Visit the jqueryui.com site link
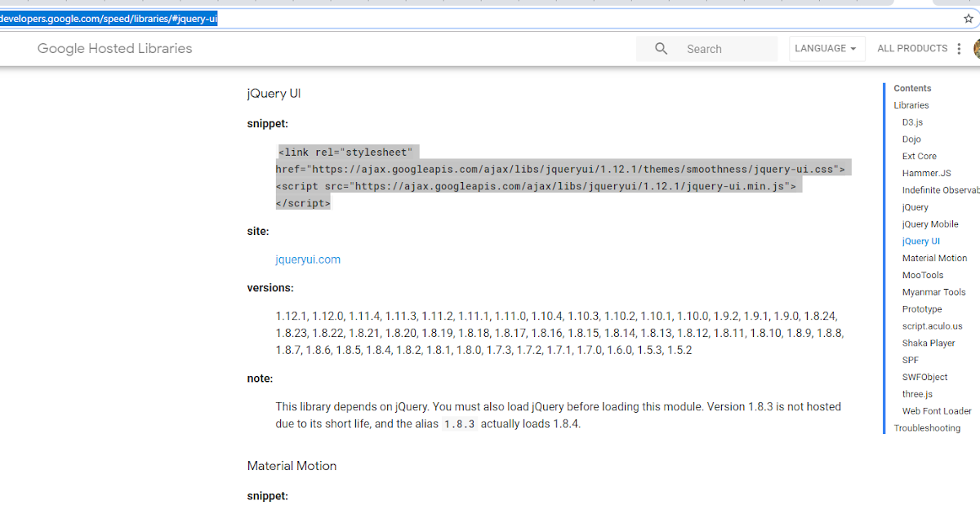This screenshot has width=980, height=514. coord(308,259)
